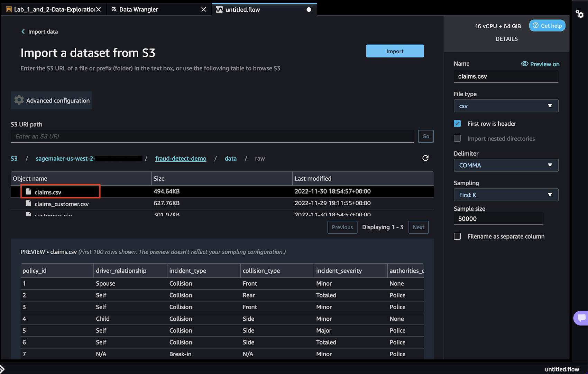Click the Get help button
Image resolution: width=588 pixels, height=374 pixels.
pyautogui.click(x=547, y=26)
